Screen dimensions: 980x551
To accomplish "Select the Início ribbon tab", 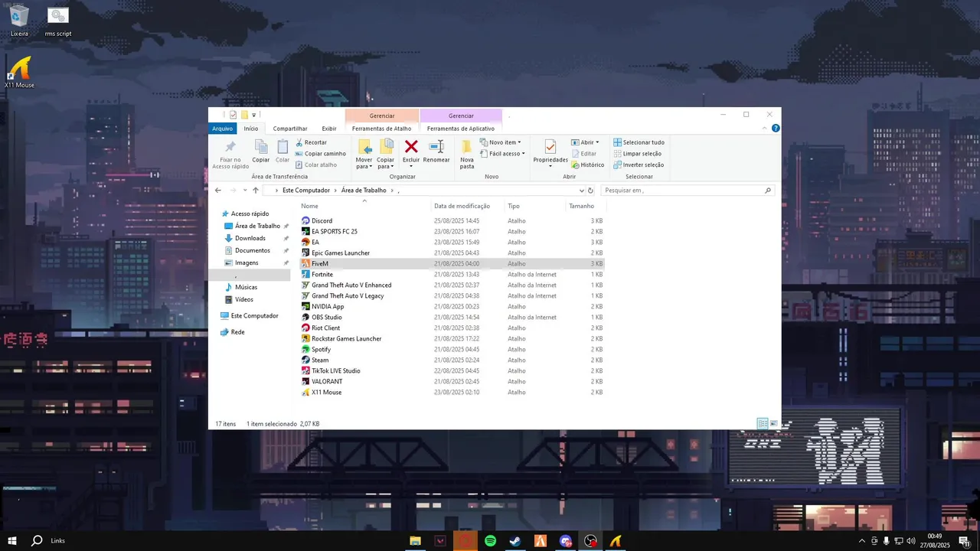I will [251, 129].
